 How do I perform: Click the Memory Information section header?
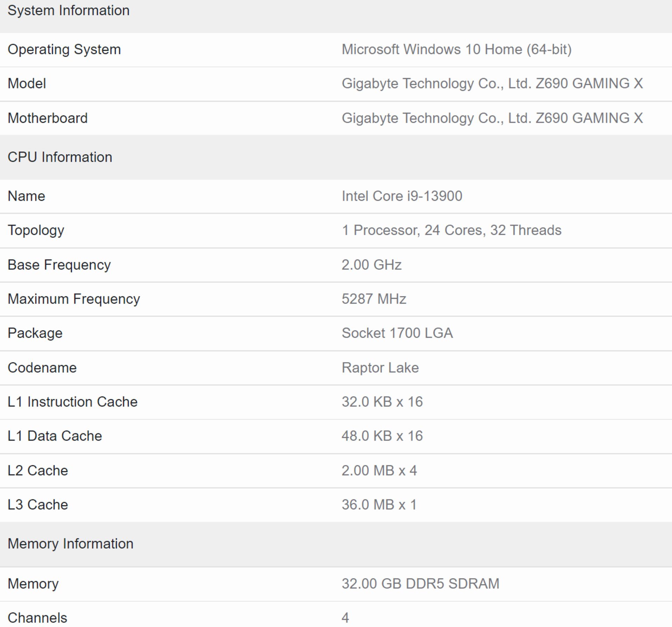point(70,543)
